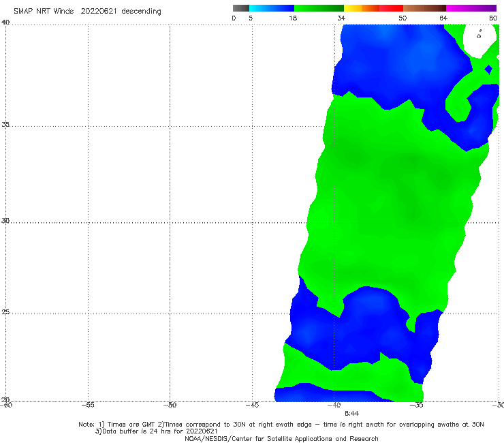Viewport: 504px width, 443px height.
Task: Click the longitude axis label "-55"
Action: [x=88, y=405]
